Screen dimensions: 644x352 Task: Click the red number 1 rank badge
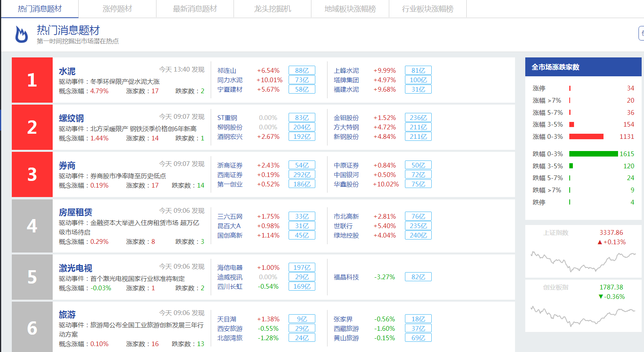32,80
